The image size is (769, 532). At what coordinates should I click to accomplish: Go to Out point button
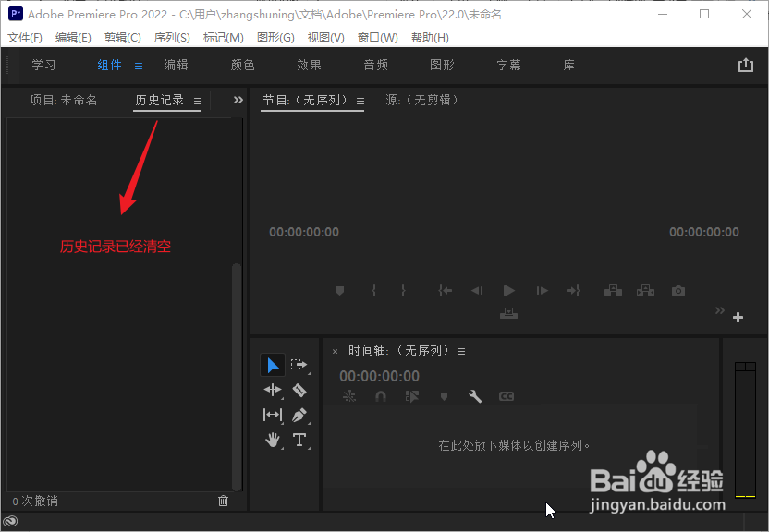pos(573,291)
